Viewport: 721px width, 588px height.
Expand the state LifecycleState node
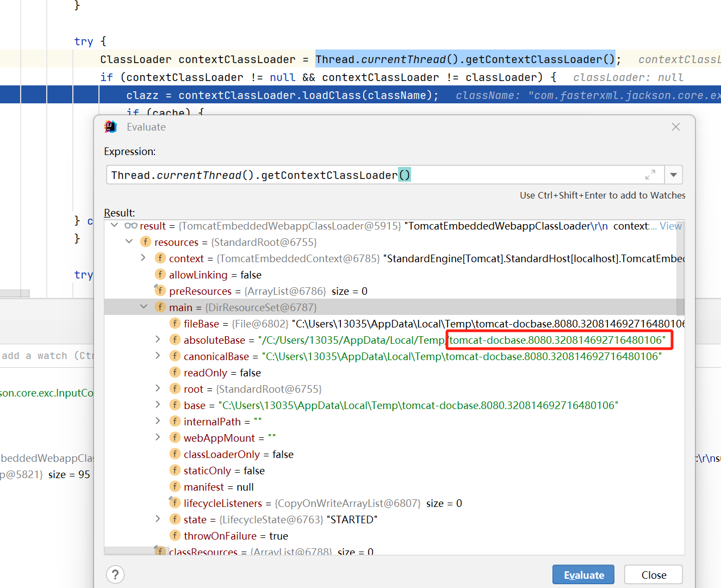click(x=158, y=519)
